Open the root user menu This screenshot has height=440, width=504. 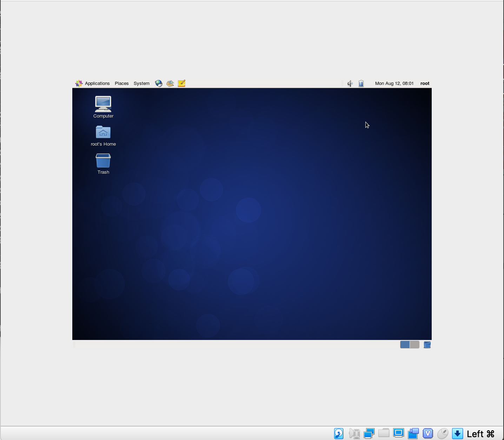tap(425, 84)
